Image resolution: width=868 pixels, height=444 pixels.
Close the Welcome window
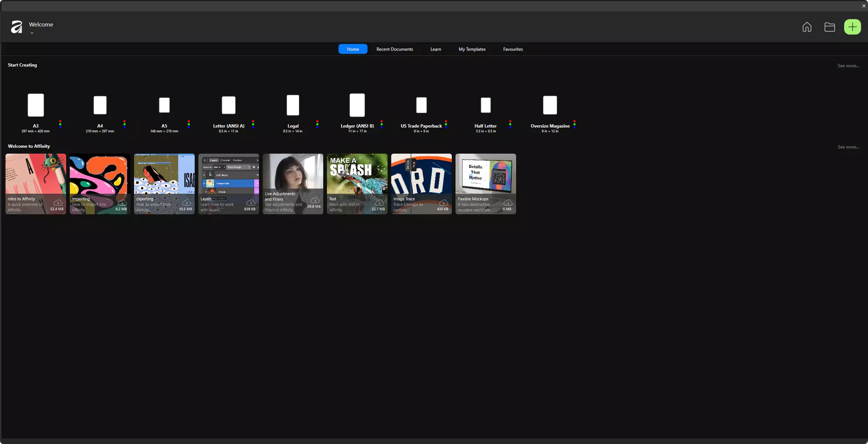tap(864, 6)
